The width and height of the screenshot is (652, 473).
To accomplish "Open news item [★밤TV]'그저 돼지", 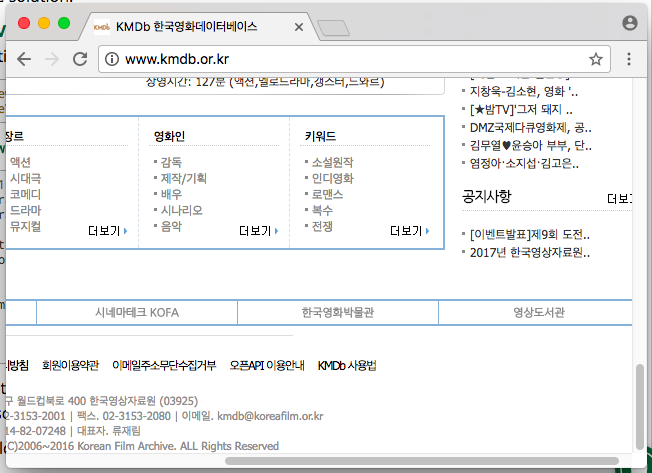I will 521,110.
